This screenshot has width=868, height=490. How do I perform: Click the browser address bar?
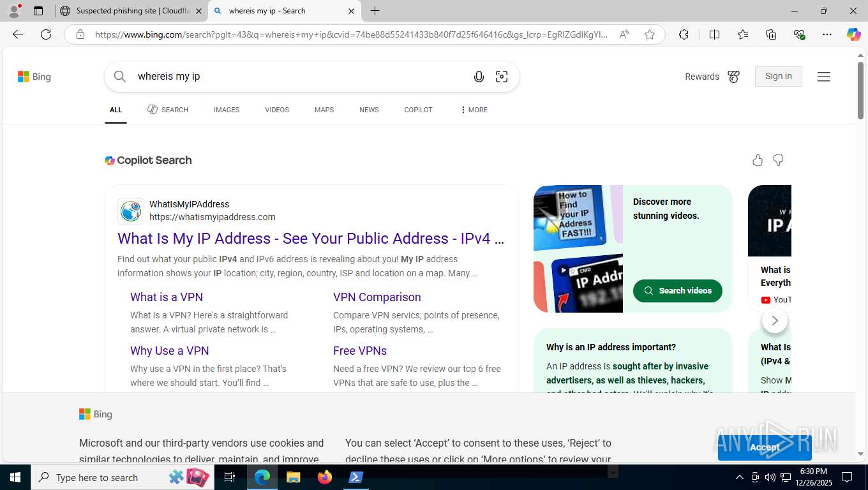pyautogui.click(x=351, y=34)
